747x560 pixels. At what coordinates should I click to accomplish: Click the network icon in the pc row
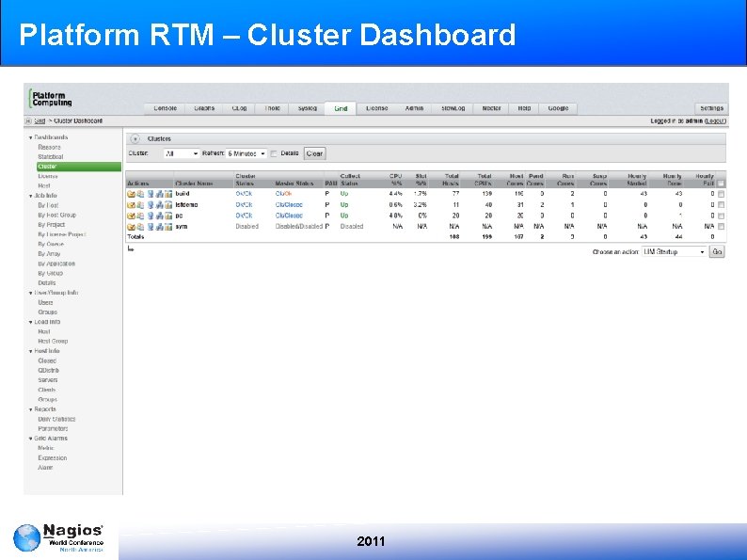160,216
